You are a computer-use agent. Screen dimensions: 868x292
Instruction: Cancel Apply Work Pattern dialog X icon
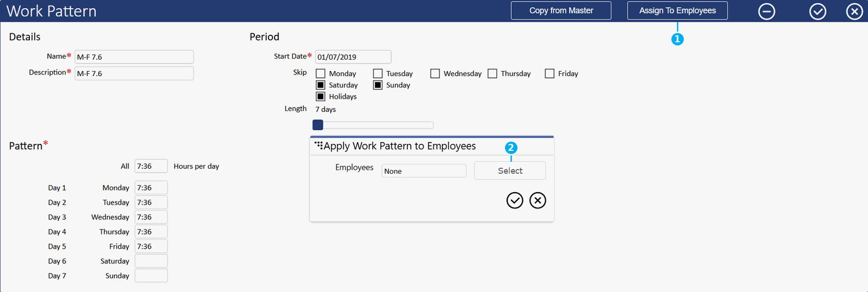538,200
